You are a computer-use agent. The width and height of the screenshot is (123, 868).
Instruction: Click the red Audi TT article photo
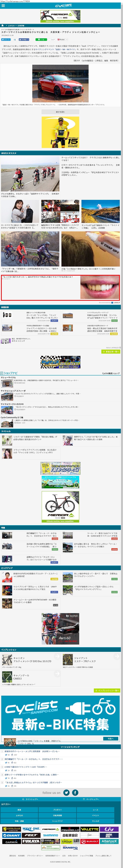tap(60, 83)
